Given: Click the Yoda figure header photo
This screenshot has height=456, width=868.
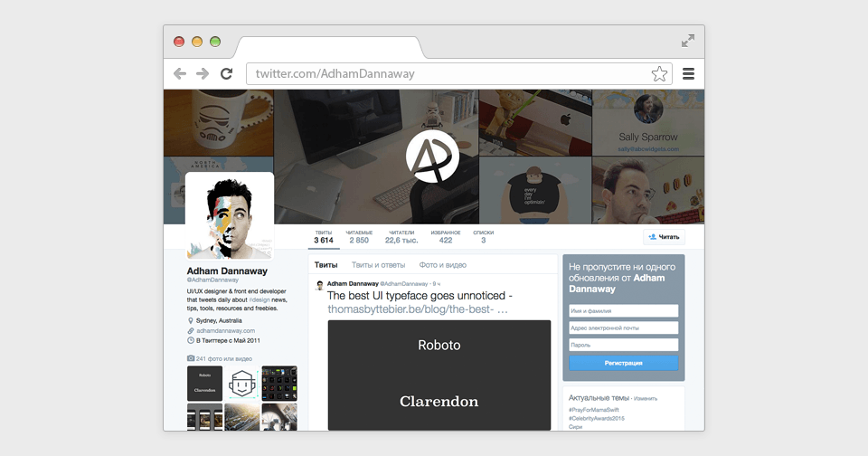Looking at the screenshot, I should 534,123.
